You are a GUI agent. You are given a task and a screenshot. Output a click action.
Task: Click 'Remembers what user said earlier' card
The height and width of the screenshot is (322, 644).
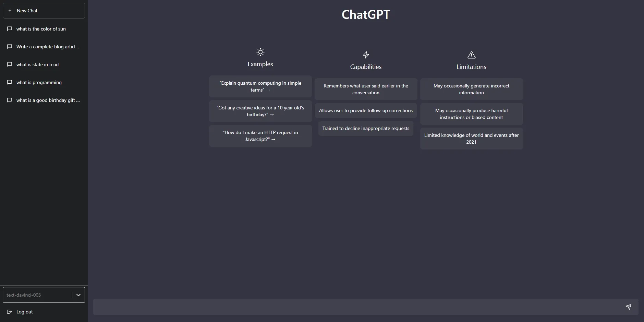coord(366,89)
